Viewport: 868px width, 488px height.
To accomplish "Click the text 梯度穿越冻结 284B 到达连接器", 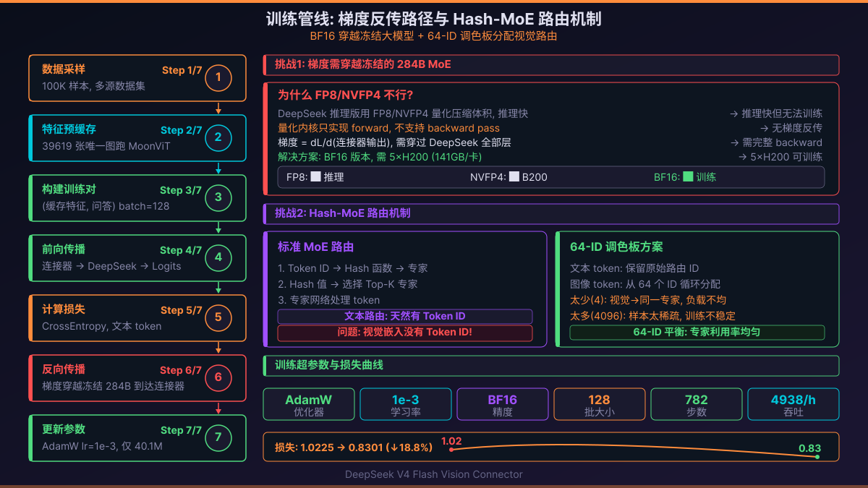I will tap(114, 386).
